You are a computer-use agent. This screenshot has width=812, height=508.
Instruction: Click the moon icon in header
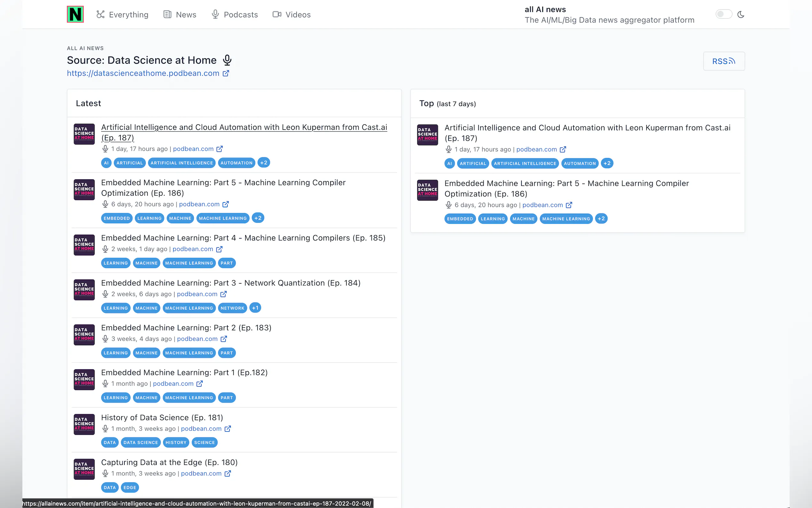[x=740, y=14]
